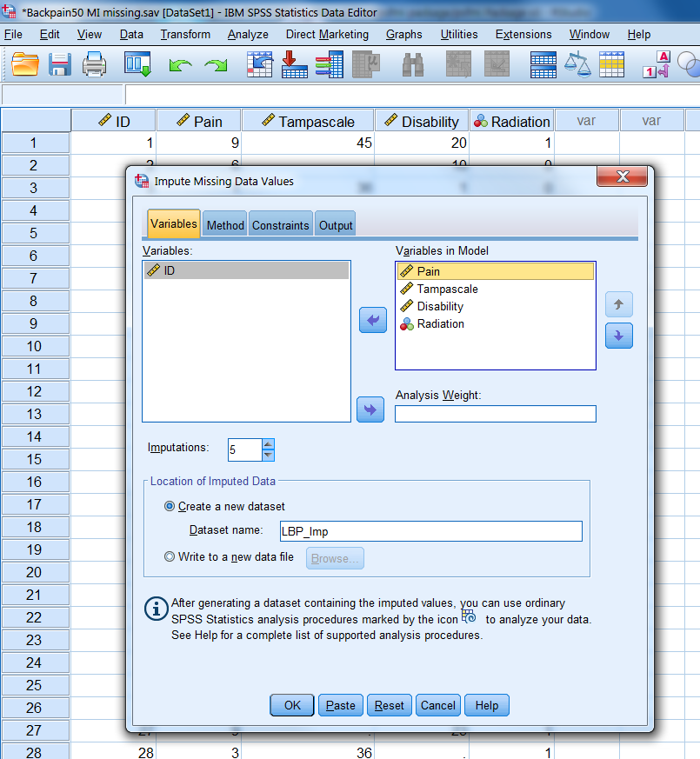The width and height of the screenshot is (700, 759).
Task: Move variable back with the left arrow button
Action: [x=373, y=320]
